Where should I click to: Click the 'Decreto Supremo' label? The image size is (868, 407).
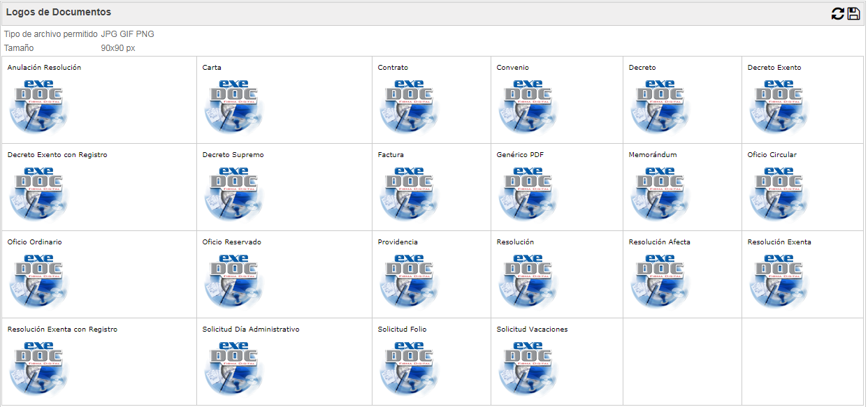point(233,155)
